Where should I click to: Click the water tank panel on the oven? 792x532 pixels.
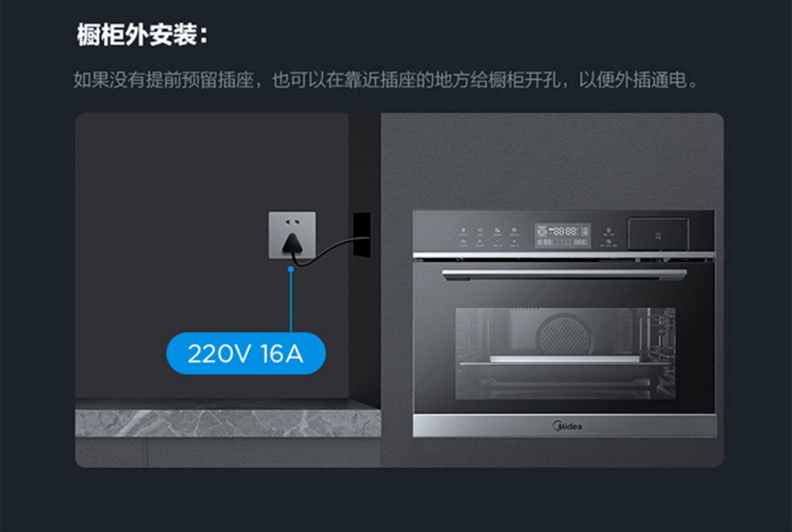658,233
